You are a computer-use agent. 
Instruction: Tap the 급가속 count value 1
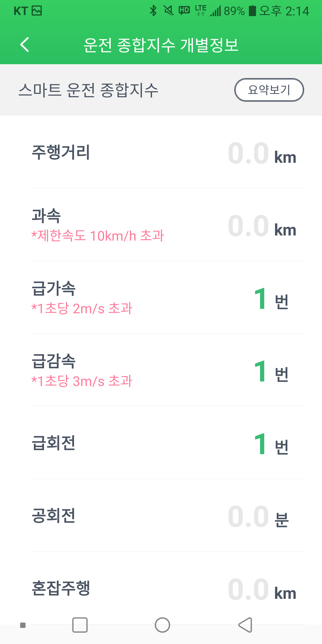(x=260, y=298)
